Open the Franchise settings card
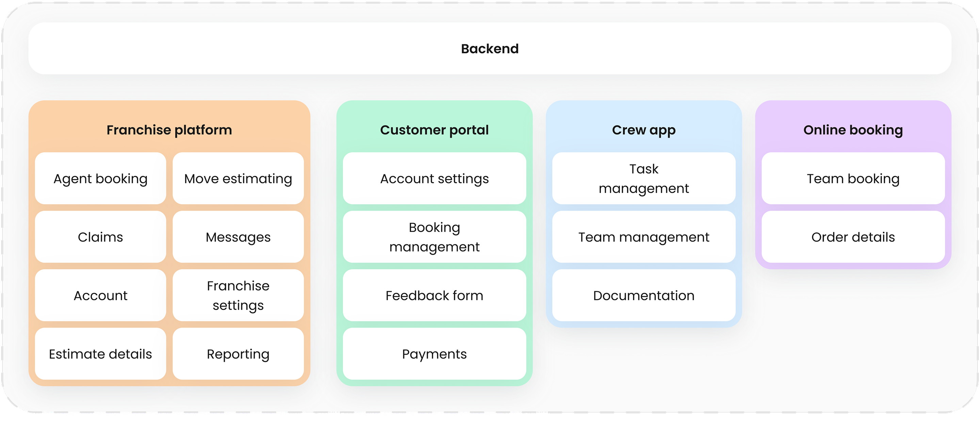 238,296
